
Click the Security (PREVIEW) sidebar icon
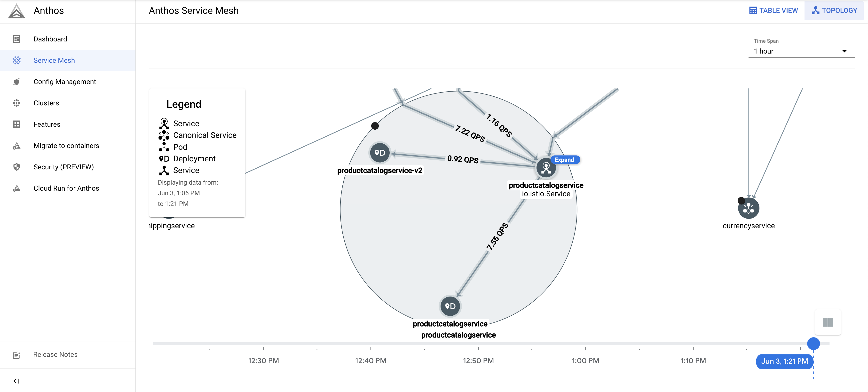click(x=17, y=167)
